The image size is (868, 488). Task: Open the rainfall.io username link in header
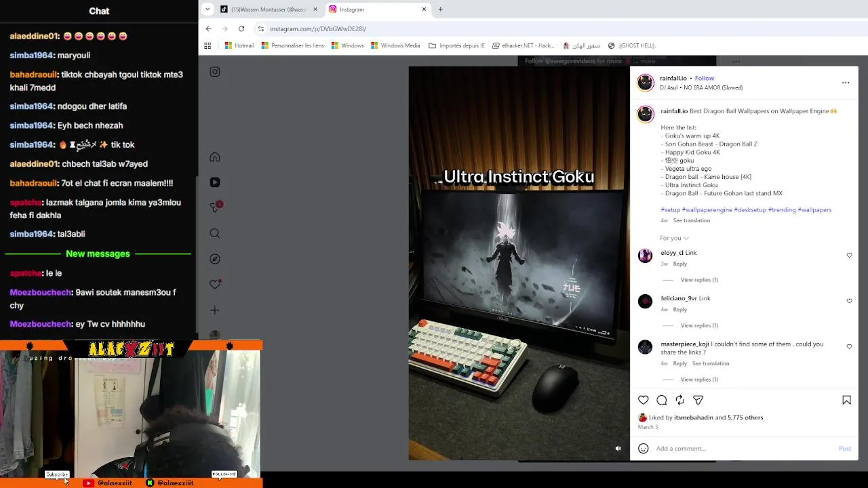[x=673, y=78]
